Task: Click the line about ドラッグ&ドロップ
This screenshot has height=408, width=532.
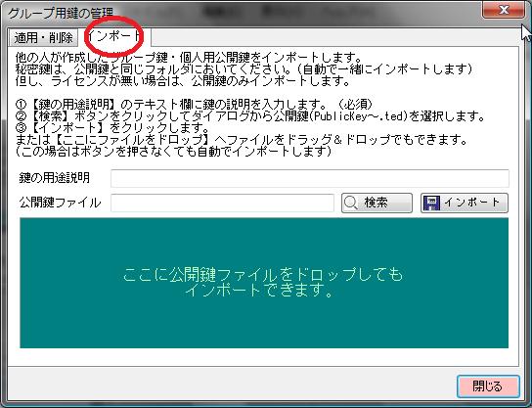Action: (x=242, y=140)
